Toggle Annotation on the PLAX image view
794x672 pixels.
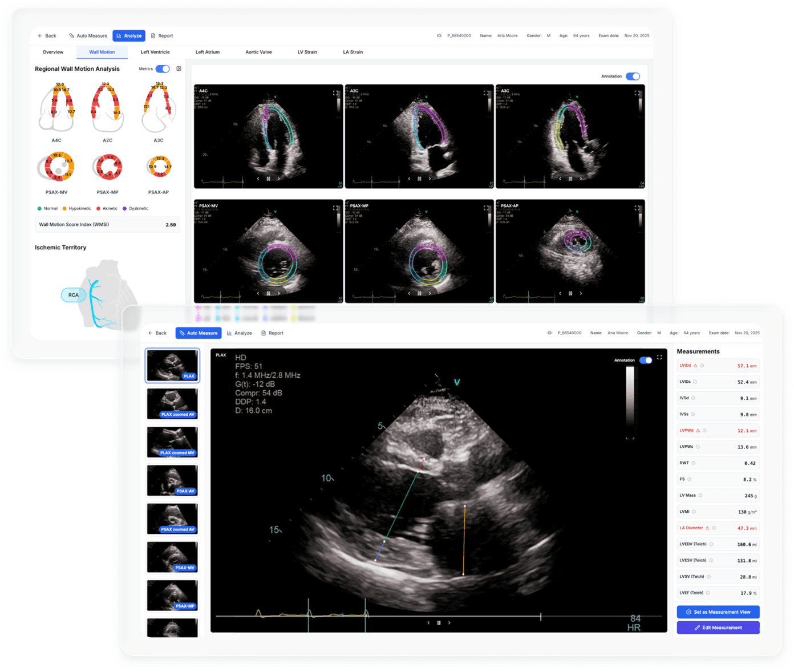tap(646, 360)
